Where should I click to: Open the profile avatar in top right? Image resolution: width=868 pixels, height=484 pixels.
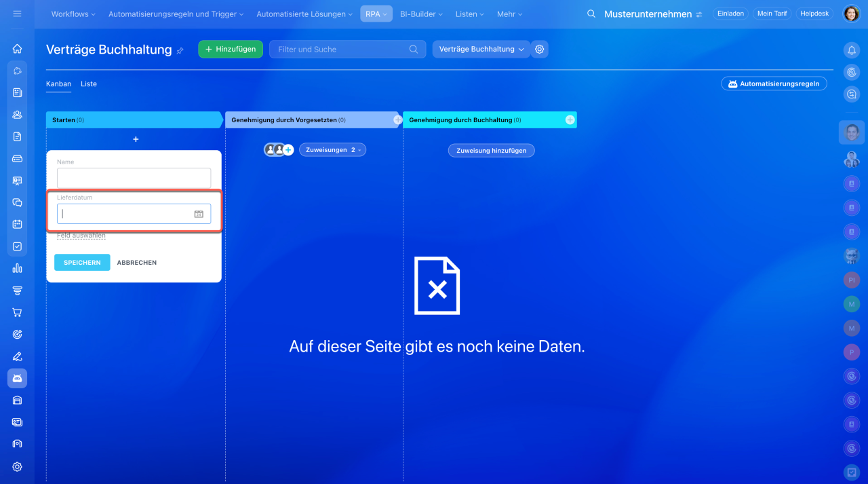click(851, 14)
